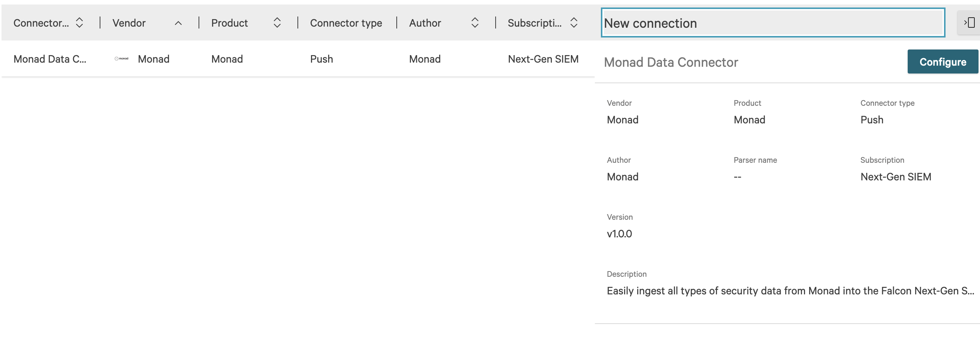Click the Monad Data Connector panel heading
The image size is (980, 354).
click(671, 62)
